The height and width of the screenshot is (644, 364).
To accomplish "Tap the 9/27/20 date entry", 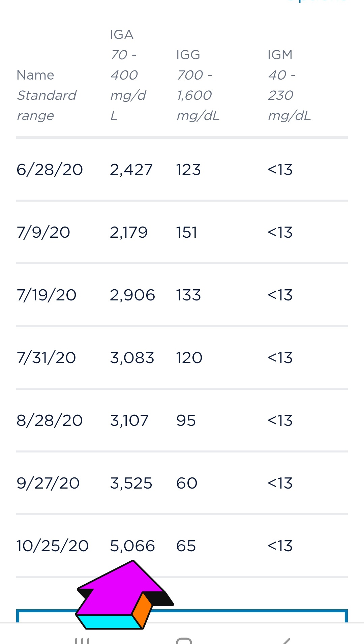I will pos(48,483).
